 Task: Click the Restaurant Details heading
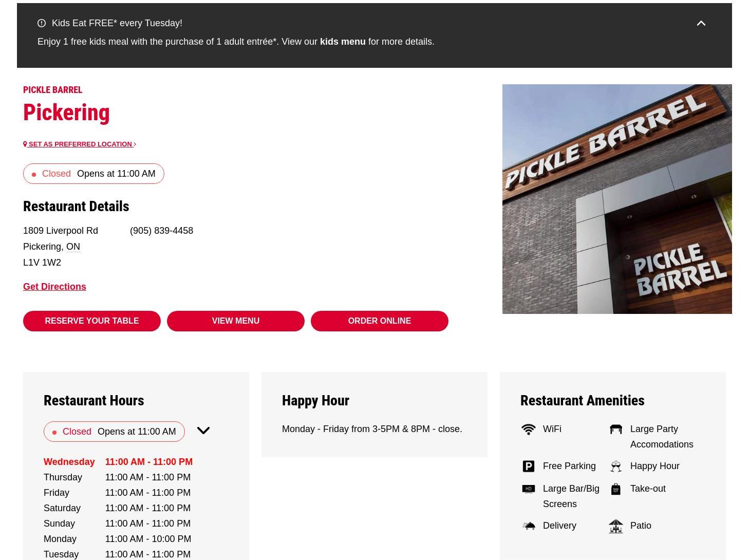point(76,206)
